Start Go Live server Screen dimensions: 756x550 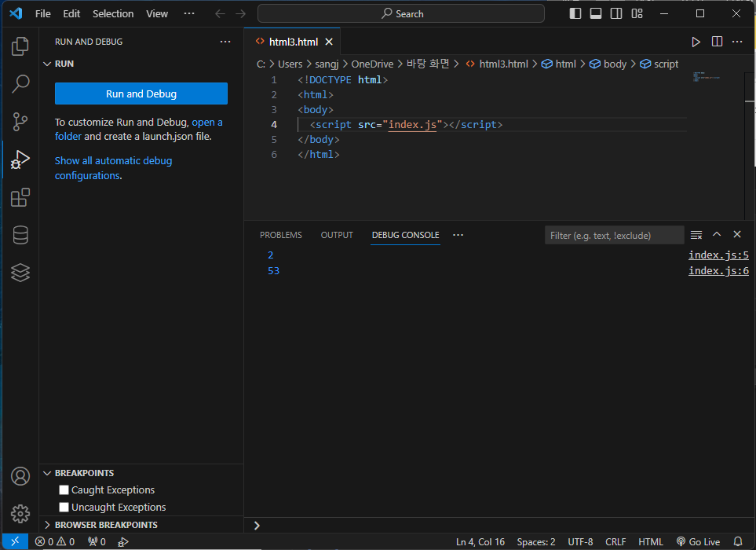pos(698,542)
